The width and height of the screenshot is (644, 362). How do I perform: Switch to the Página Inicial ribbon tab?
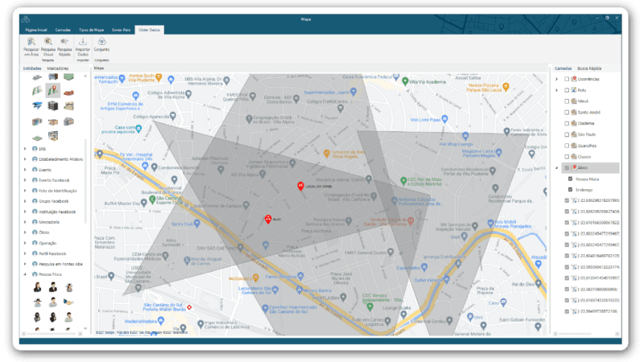(36, 30)
